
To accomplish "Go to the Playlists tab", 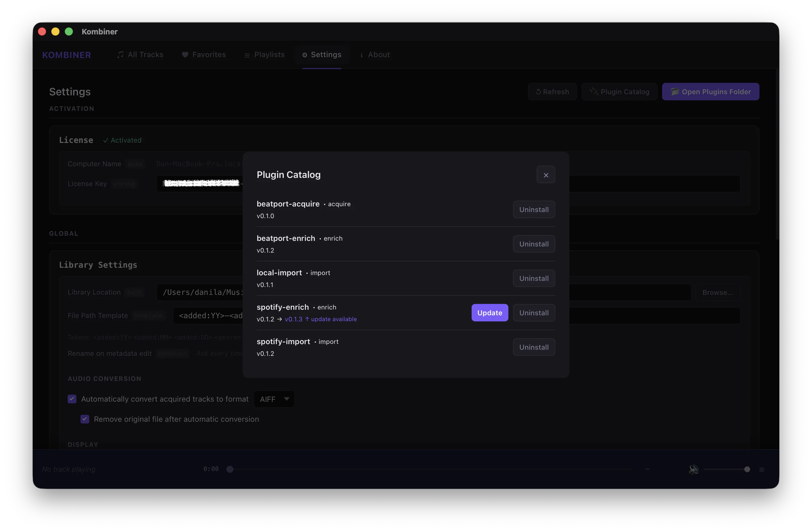I will 265,55.
